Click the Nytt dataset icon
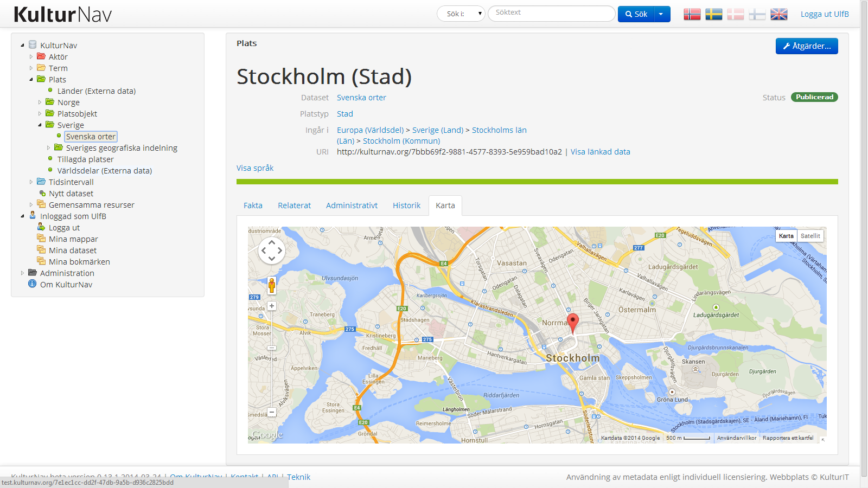The width and height of the screenshot is (868, 488). coord(42,193)
